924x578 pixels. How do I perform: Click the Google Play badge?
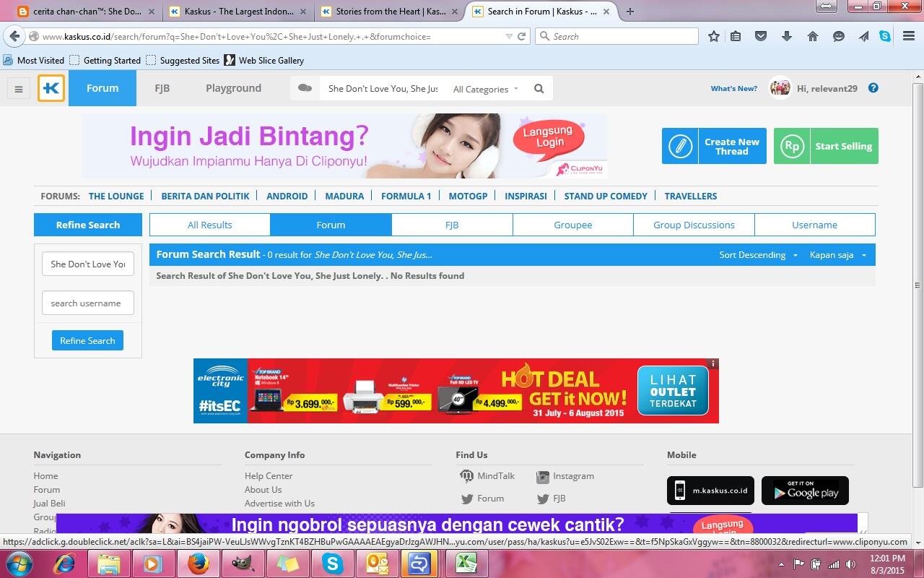pos(805,491)
